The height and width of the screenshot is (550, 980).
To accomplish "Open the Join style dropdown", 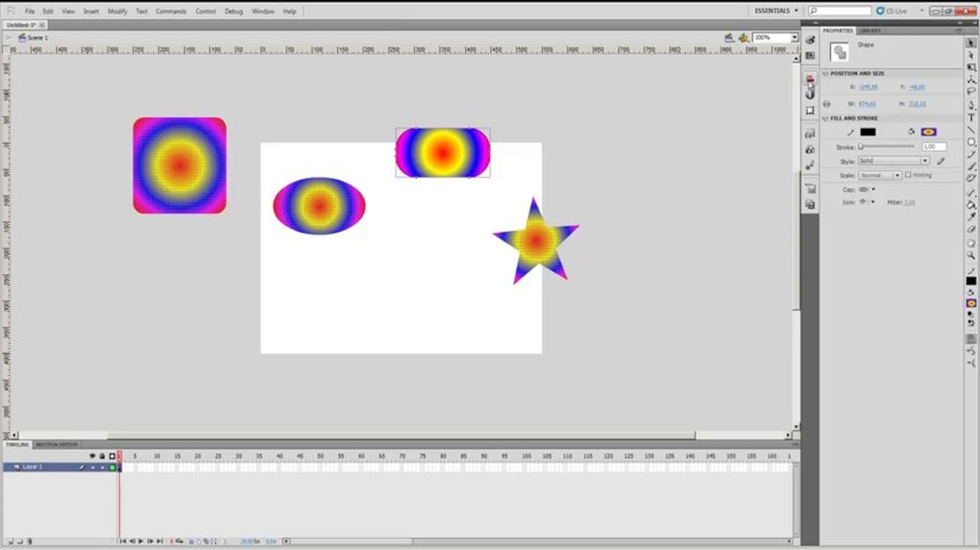I will 867,202.
